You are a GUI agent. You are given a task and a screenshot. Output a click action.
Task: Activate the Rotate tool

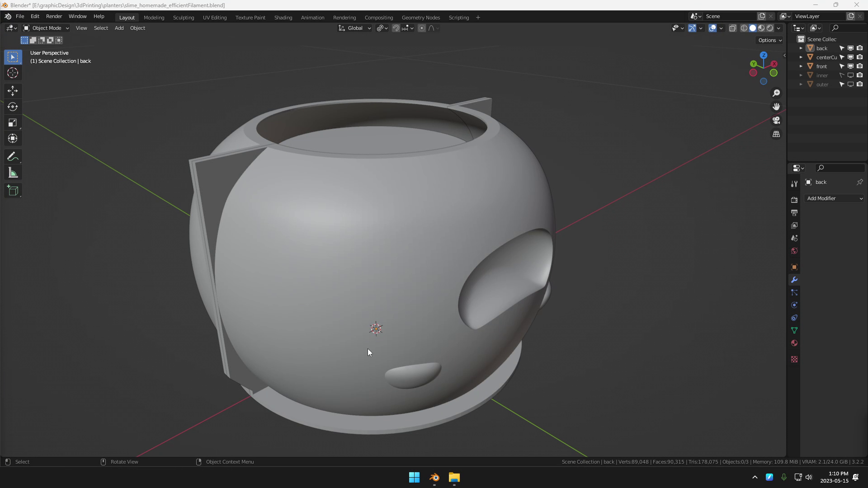[13, 107]
